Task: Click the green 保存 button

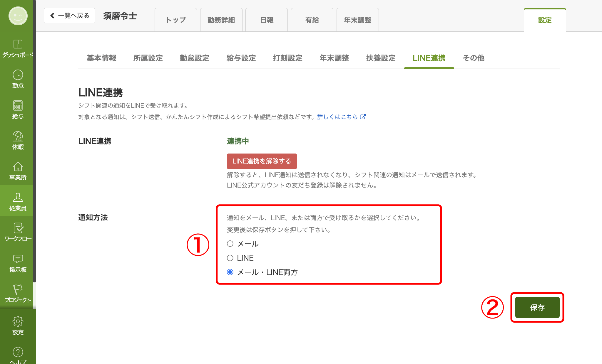Action: click(537, 307)
